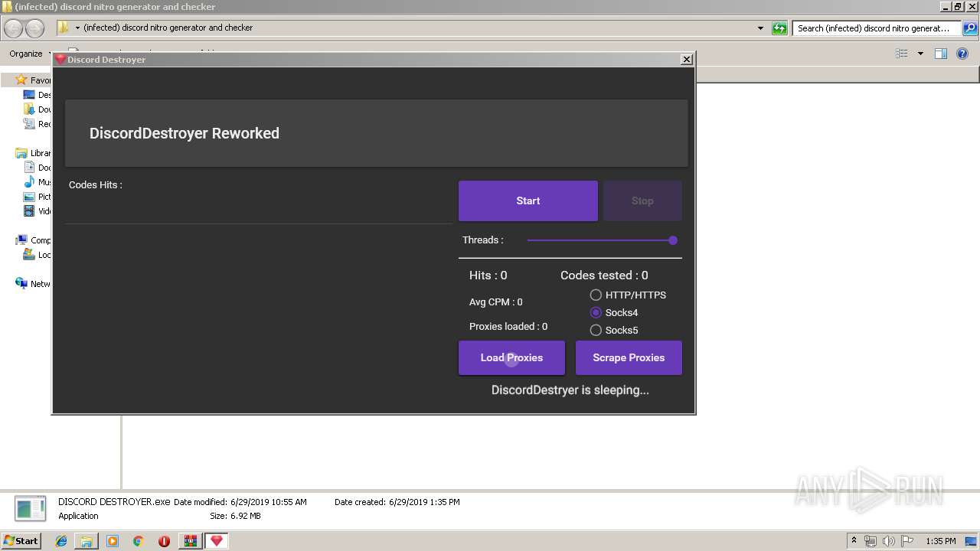Click the 'Hits : 0' counter
This screenshot has height=551, width=980.
point(488,275)
